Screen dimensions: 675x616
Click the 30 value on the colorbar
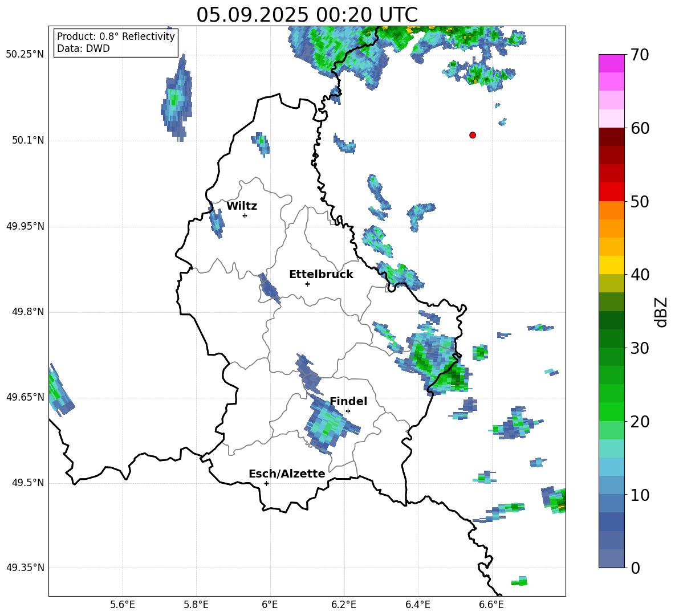(x=640, y=348)
